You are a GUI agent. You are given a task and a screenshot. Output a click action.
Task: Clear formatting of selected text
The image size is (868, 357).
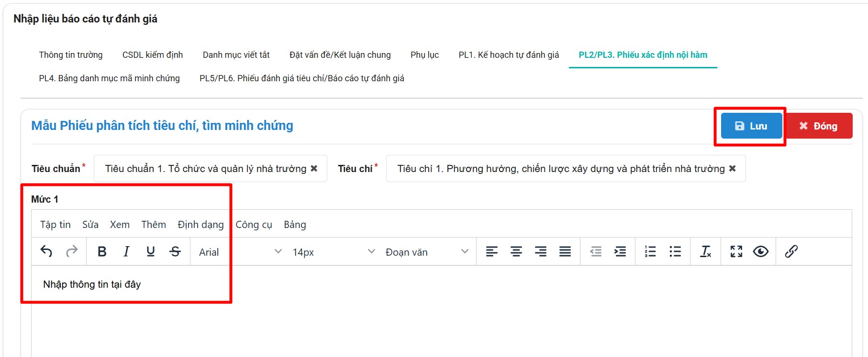(x=706, y=251)
